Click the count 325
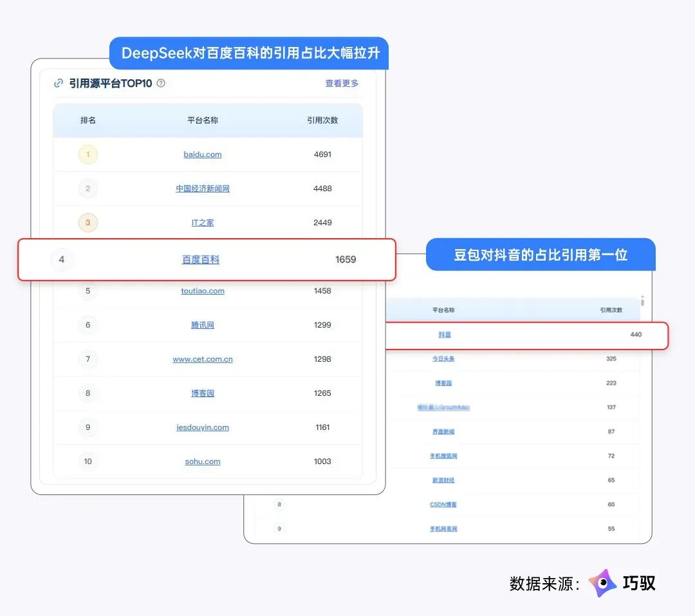Viewport: 695px width, 616px height. (x=611, y=359)
